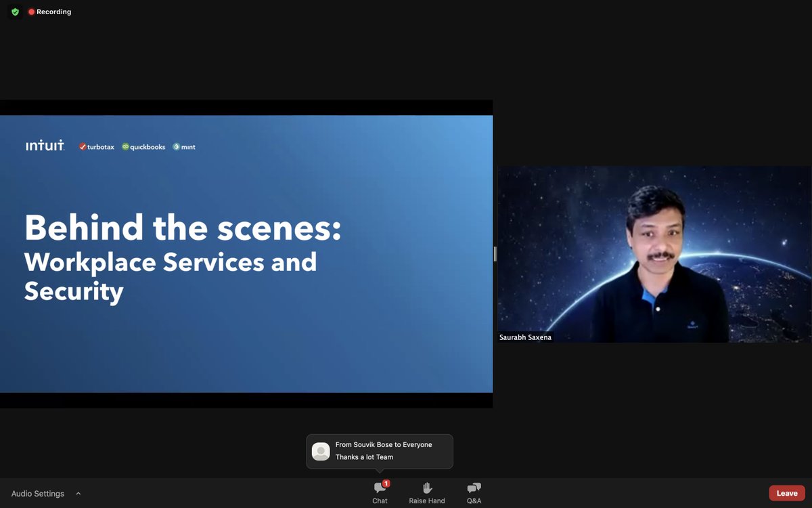
Task: Click 'Workplace Services and Security' slide subtitle
Action: pos(171,276)
